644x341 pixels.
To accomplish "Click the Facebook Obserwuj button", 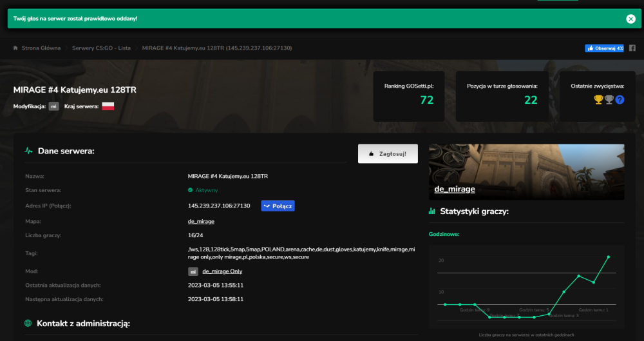I will coord(604,48).
